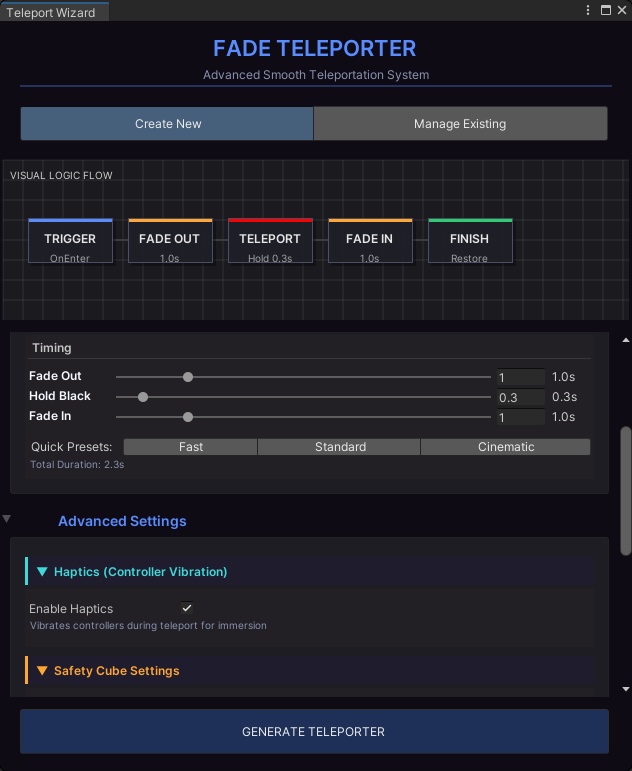The width and height of the screenshot is (632, 771).
Task: Collapse the Safety Cube Settings section
Action: pos(42,671)
